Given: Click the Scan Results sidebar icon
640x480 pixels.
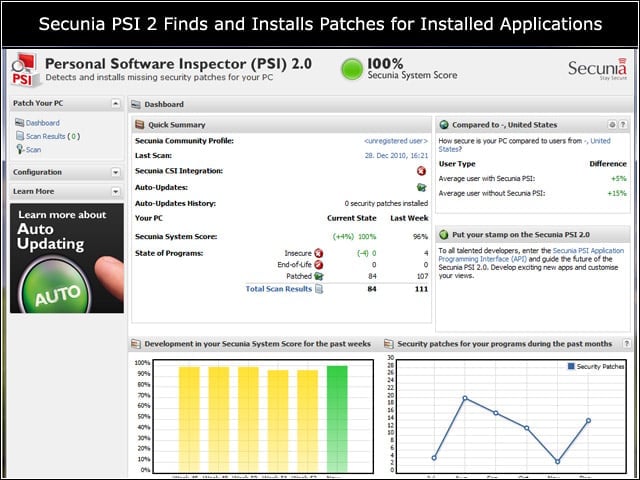Looking at the screenshot, I should (x=20, y=136).
